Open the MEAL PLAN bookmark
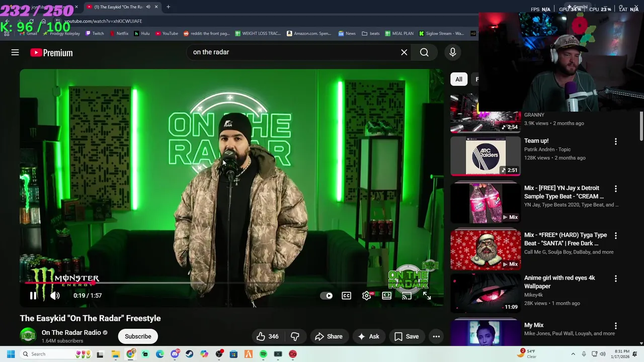The image size is (644, 362). (399, 34)
